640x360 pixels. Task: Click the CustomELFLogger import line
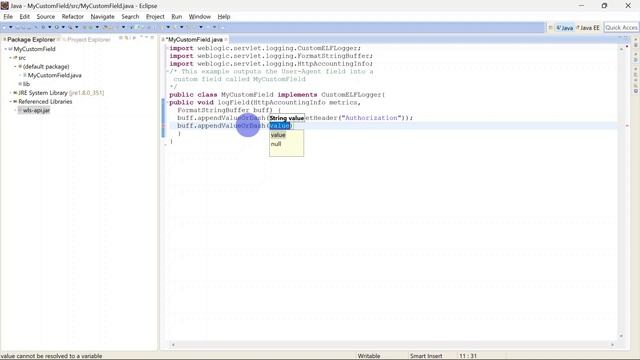[265, 48]
